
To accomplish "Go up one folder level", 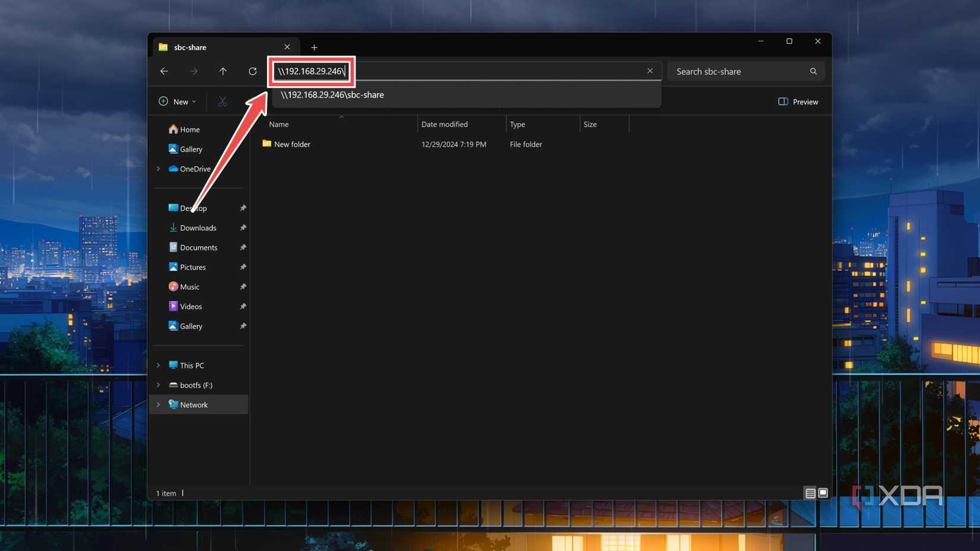I will click(x=223, y=71).
